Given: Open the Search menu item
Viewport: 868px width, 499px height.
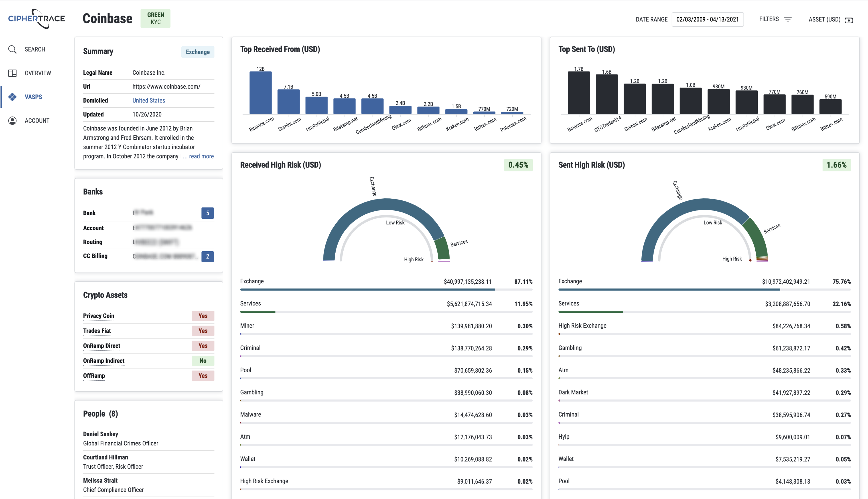Looking at the screenshot, I should 35,49.
